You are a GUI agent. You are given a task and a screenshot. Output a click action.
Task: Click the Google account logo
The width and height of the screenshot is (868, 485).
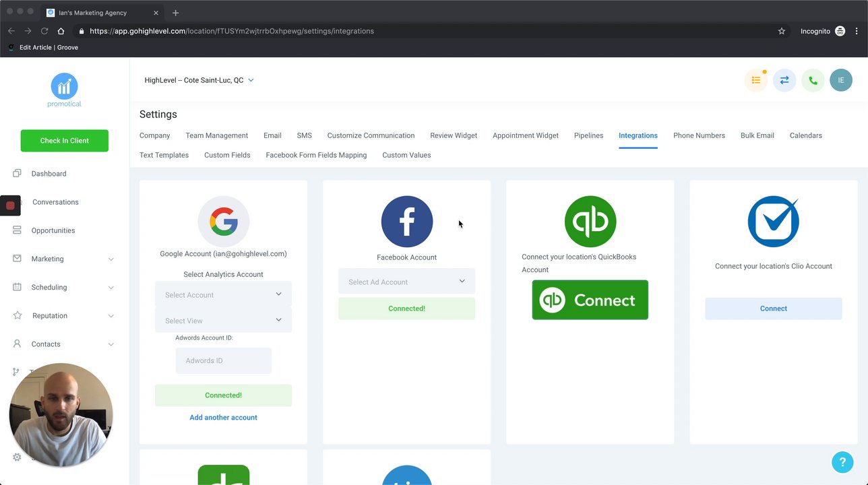click(x=223, y=222)
